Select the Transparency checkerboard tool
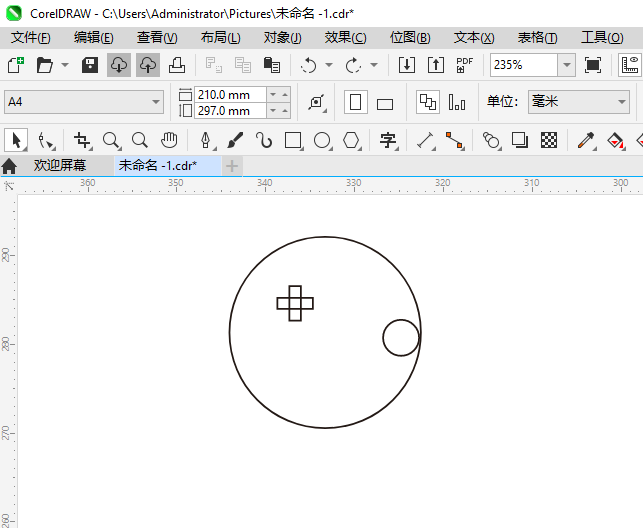Image resolution: width=643 pixels, height=528 pixels. pos(549,140)
